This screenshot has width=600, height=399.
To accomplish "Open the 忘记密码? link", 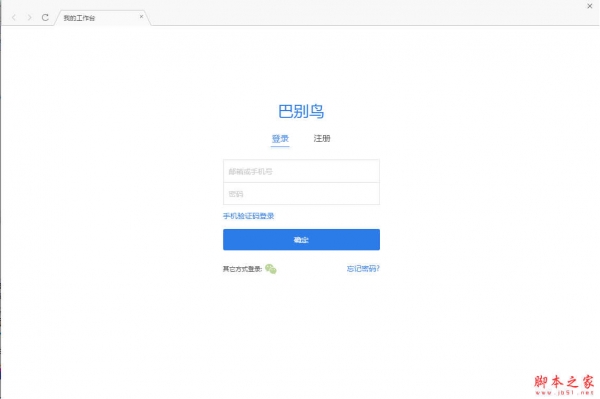I will [x=363, y=269].
